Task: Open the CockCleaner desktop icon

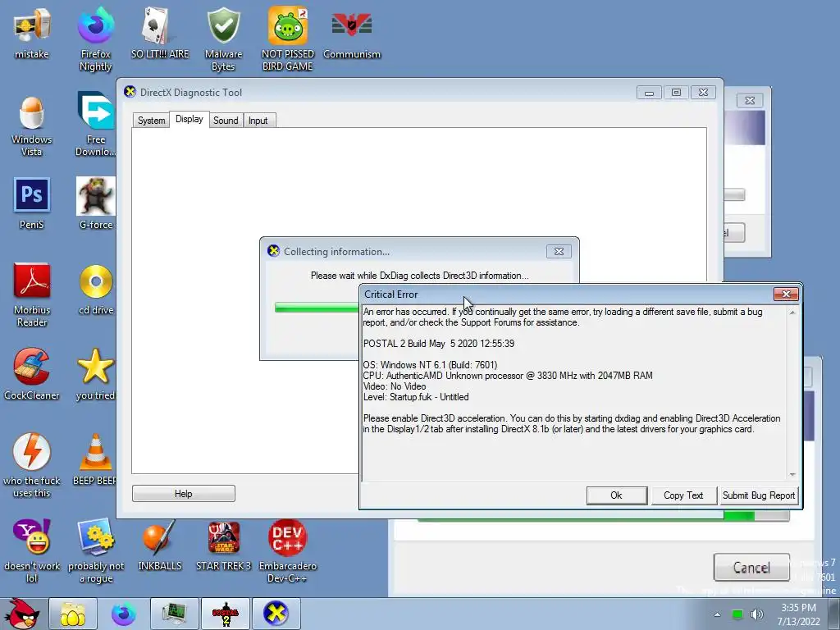Action: [x=32, y=374]
